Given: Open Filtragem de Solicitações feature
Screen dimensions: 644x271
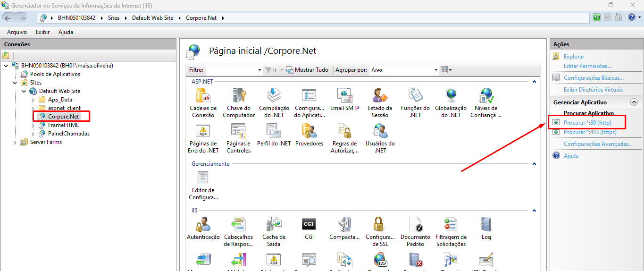Looking at the screenshot, I should (x=451, y=232).
